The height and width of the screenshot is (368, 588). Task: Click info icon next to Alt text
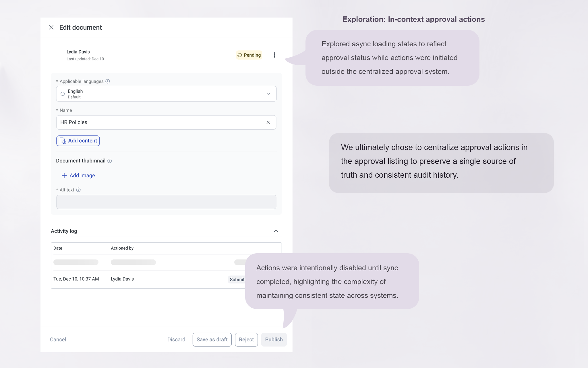pos(78,190)
